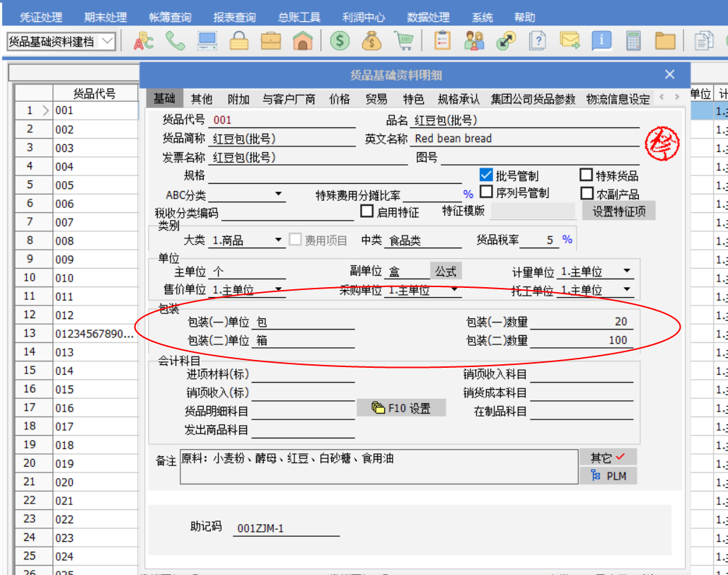Click the copy documents toolbar icon
Viewport: 728px width, 575px height.
click(x=704, y=41)
